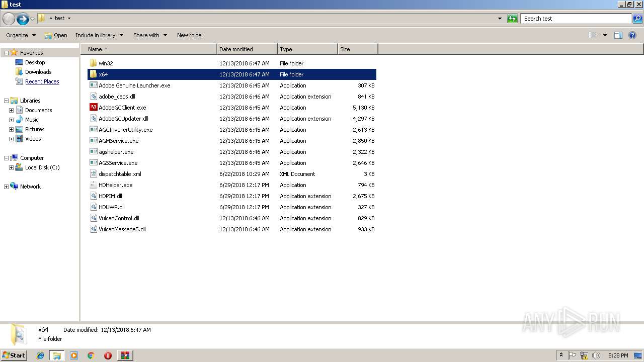644x362 pixels.
Task: Sort files by the Name column header
Action: 149,49
